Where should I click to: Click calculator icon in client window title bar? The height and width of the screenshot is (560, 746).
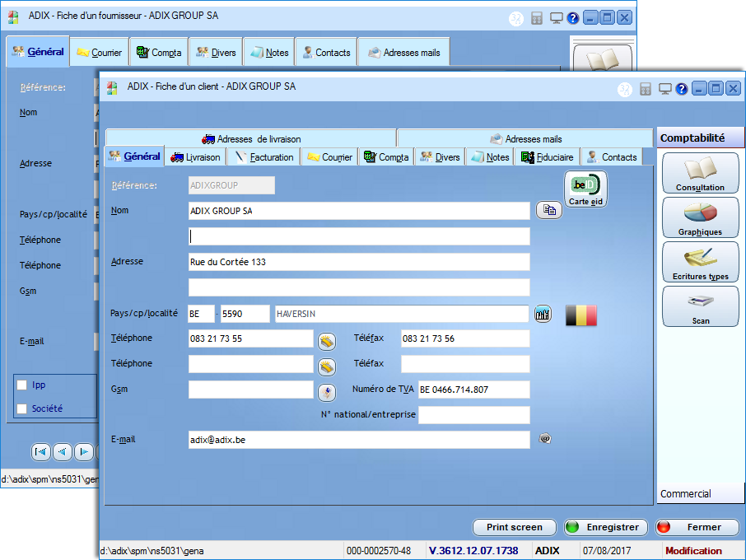pyautogui.click(x=646, y=89)
